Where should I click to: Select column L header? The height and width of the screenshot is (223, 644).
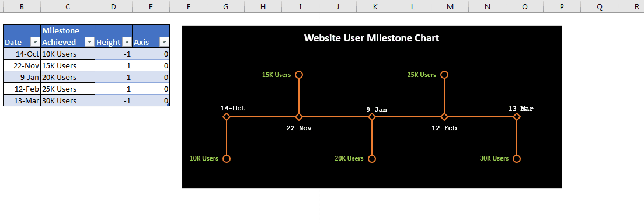click(412, 6)
